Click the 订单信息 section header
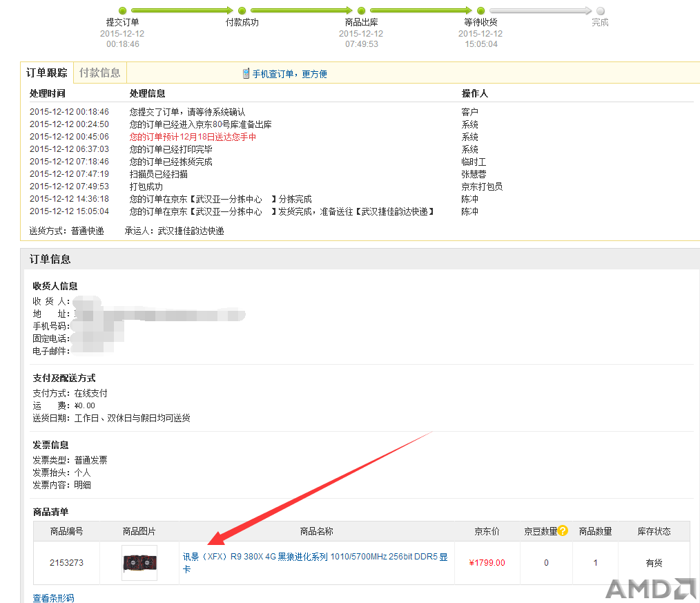Viewport: 700px width, 603px height. pyautogui.click(x=50, y=260)
